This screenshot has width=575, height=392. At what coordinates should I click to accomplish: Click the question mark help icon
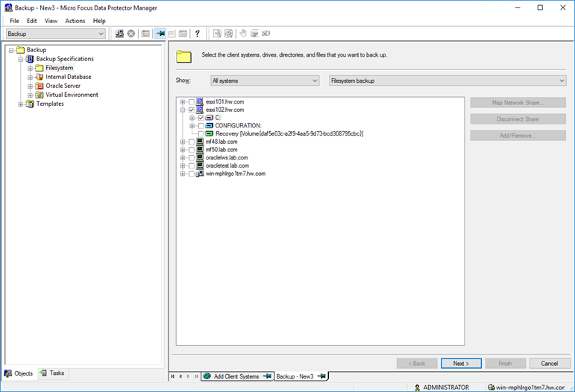click(198, 34)
